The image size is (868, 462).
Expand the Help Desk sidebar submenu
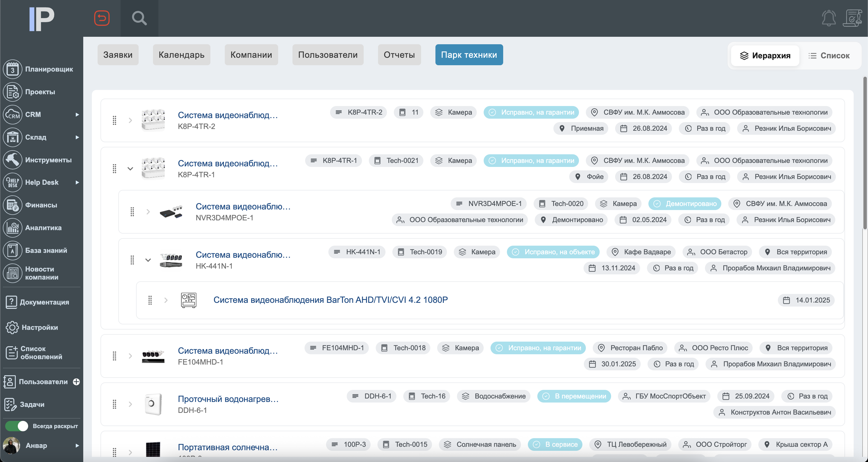pyautogui.click(x=77, y=182)
